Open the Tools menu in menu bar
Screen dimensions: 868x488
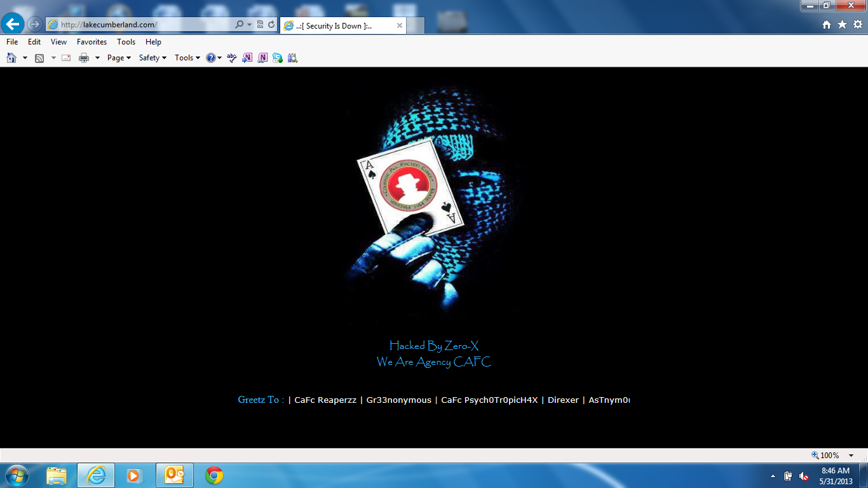[126, 42]
